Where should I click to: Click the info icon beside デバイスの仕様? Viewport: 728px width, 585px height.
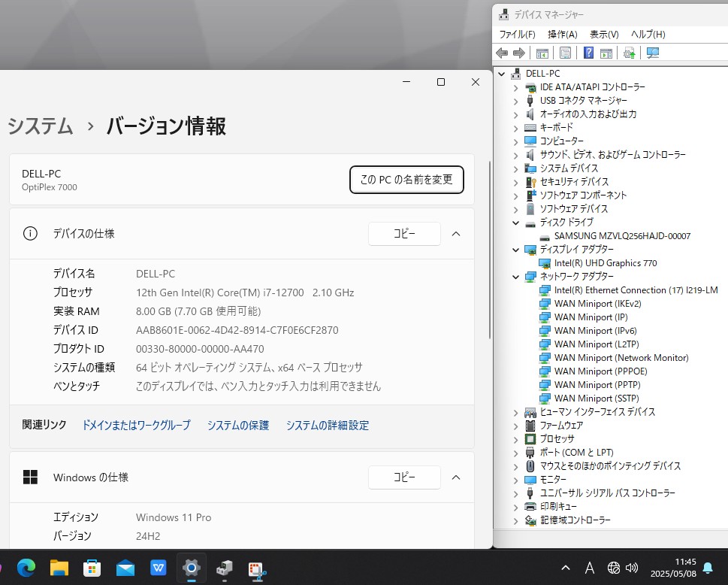pos(30,233)
